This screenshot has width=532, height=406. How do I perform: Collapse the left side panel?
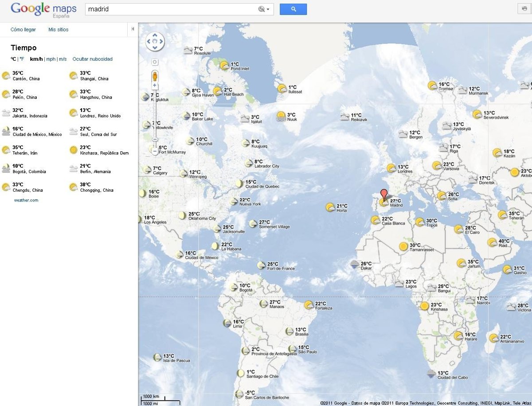(133, 29)
